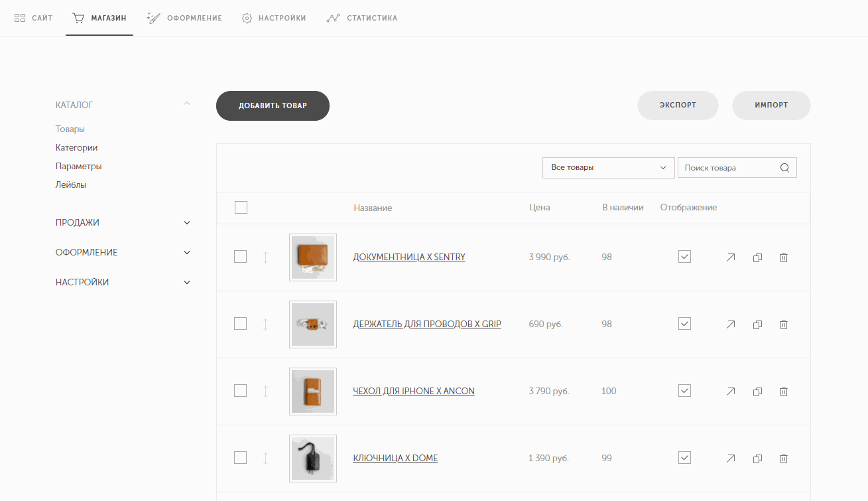Delete the Чехол для iPhone X Ancon product
This screenshot has width=868, height=501.
784,392
